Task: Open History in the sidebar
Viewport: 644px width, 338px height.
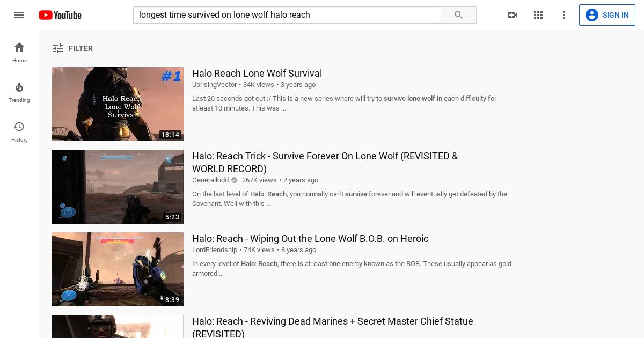Action: [19, 131]
